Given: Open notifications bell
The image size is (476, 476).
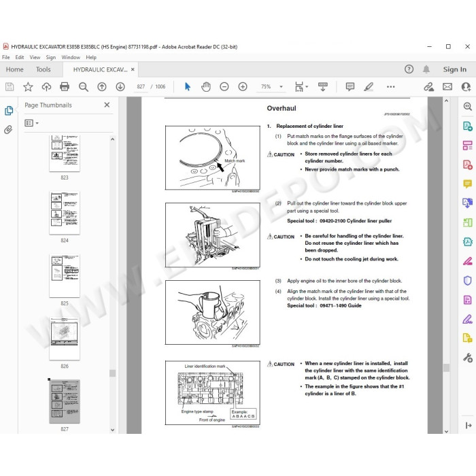Looking at the screenshot, I should point(426,69).
